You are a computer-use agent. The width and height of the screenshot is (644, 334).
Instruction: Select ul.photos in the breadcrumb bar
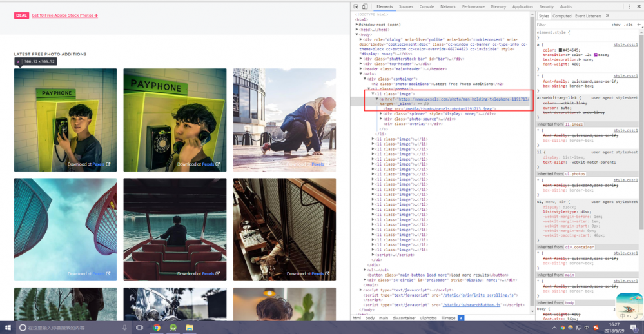point(428,318)
